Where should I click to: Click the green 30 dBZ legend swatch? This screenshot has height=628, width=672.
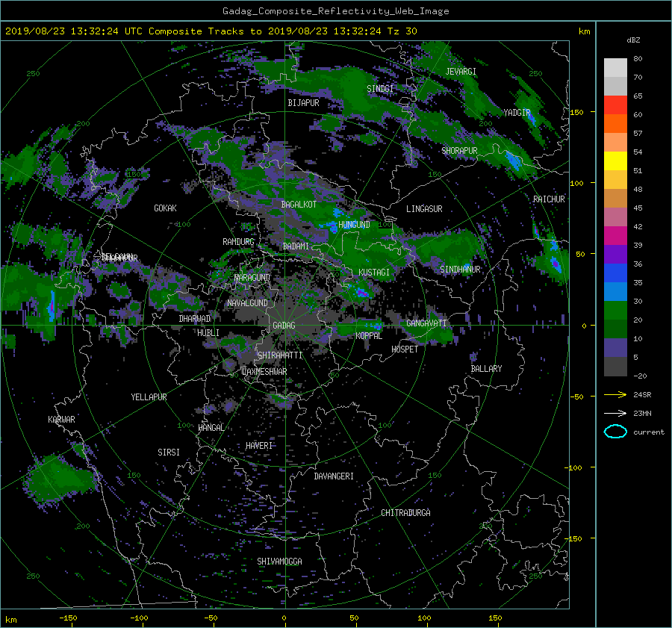coord(615,311)
